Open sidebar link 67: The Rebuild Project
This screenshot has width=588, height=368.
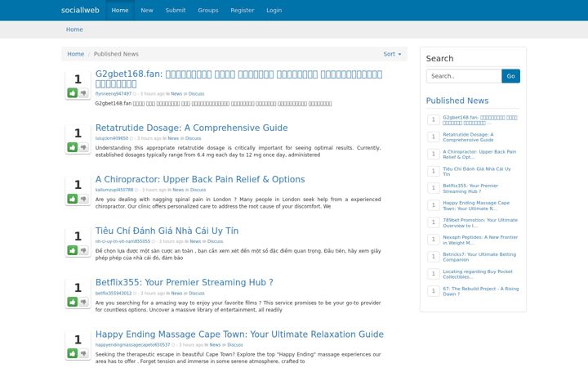pos(481,291)
